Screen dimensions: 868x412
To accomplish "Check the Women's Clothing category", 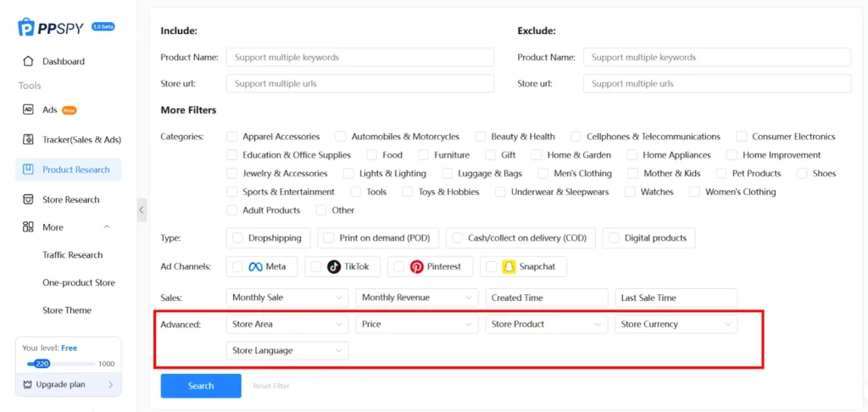I will tap(695, 192).
